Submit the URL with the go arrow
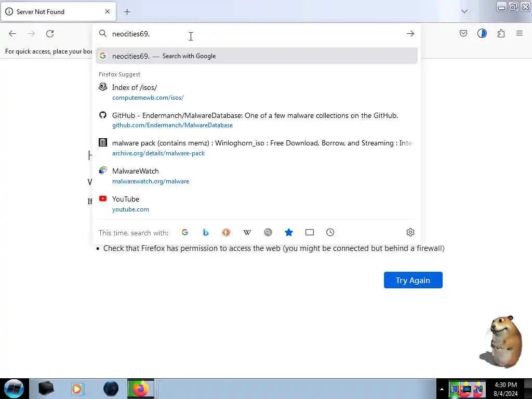Screen dimensions: 532x399 [x=410, y=34]
